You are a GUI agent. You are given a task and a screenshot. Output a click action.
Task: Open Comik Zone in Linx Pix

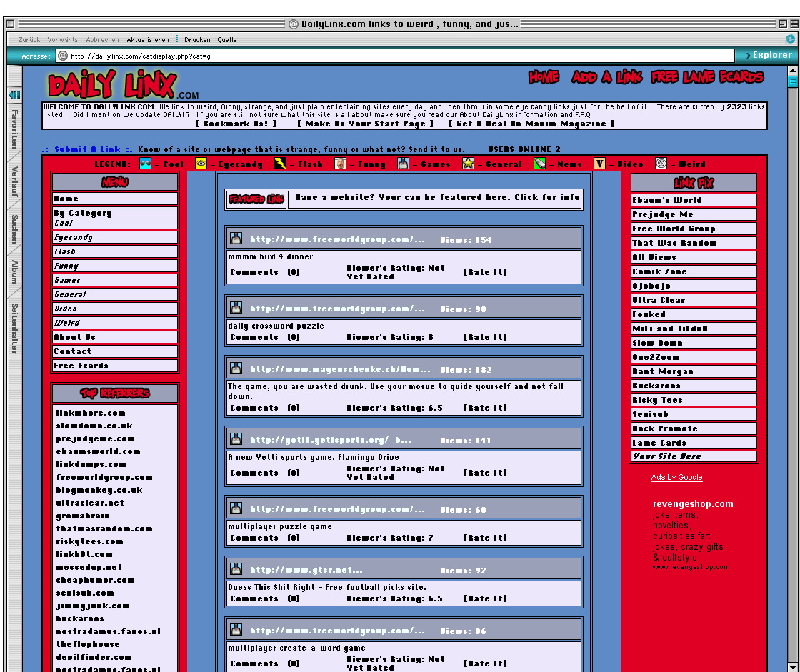(x=694, y=271)
